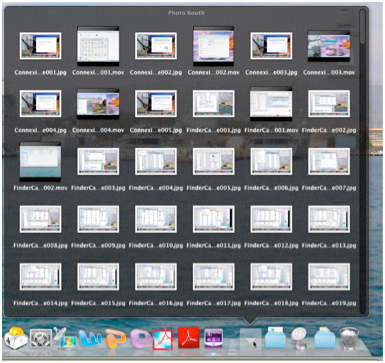Image resolution: width=385 pixels, height=363 pixels.
Task: Expand the rightmost blue folder stack
Action: click(x=325, y=338)
